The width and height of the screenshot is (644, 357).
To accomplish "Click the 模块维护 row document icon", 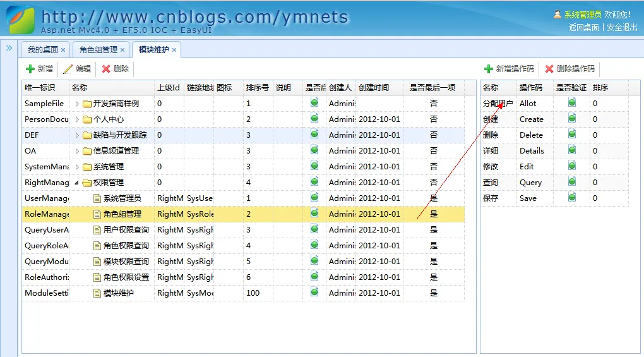I will point(97,293).
